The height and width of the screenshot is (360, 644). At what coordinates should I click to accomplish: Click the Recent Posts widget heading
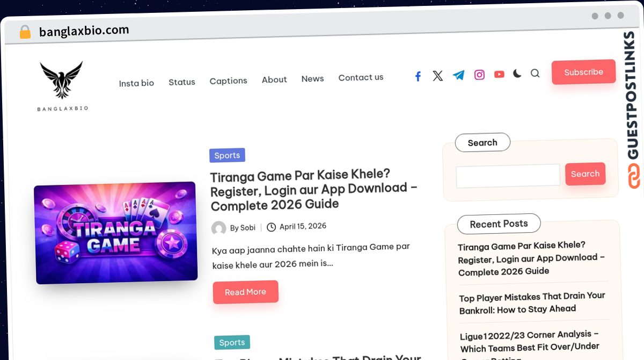(499, 224)
